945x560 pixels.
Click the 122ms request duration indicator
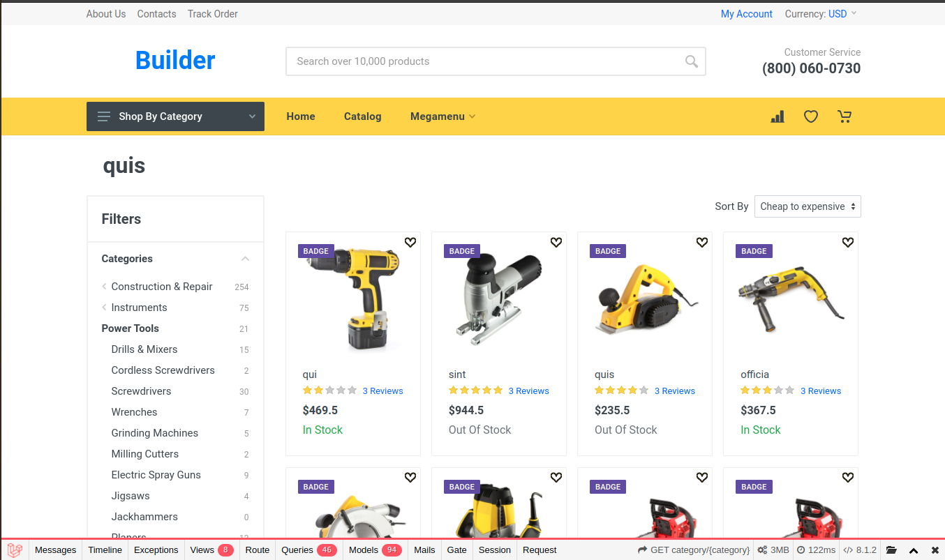tap(817, 550)
